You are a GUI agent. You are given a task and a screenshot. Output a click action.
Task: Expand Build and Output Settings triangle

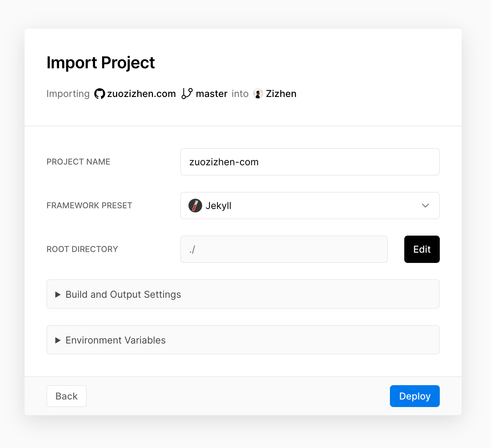(x=58, y=294)
